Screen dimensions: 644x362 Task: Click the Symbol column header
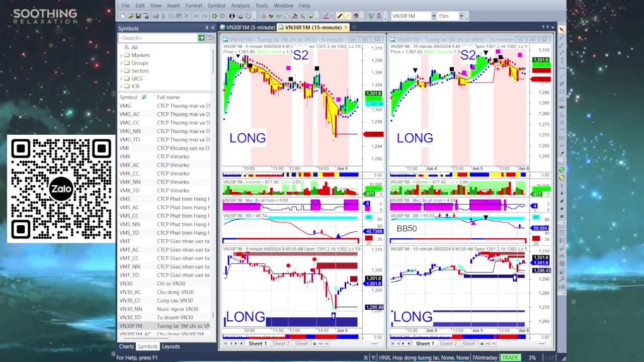tap(128, 97)
